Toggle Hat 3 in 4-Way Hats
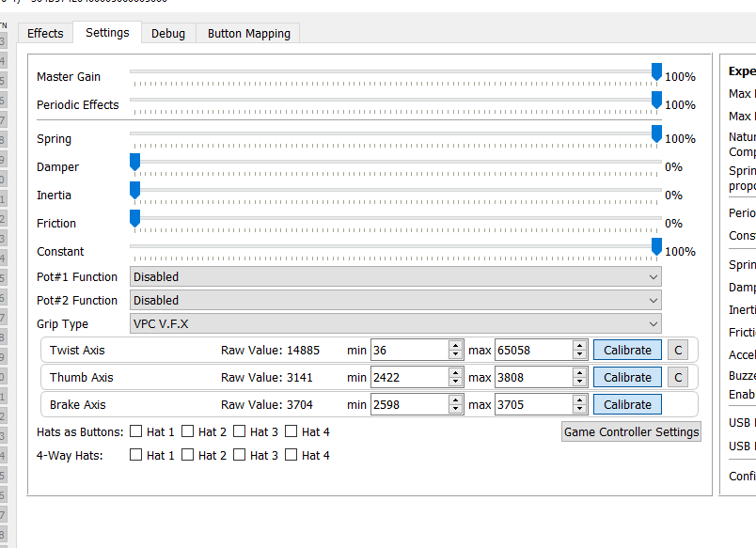This screenshot has width=756, height=548. (239, 455)
